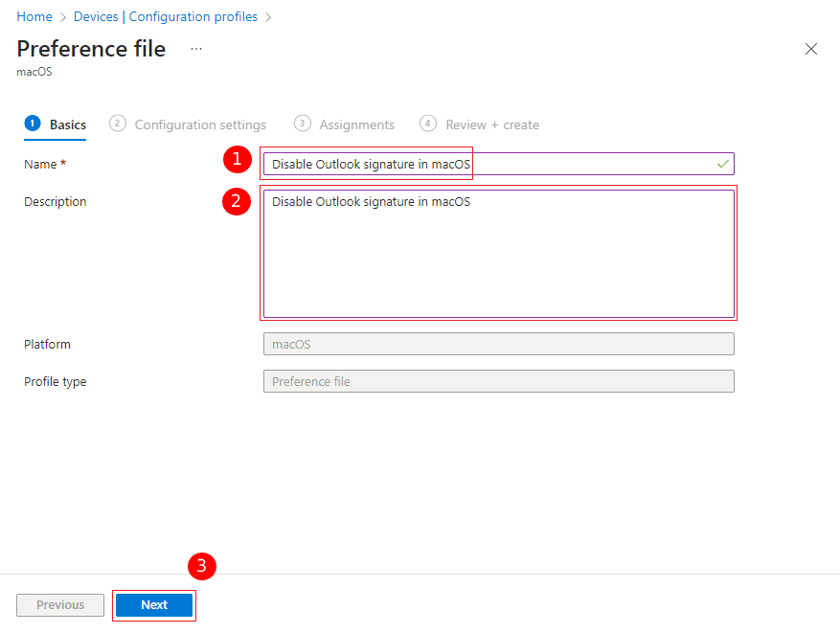This screenshot has height=633, width=840.
Task: Select the Platform macOS field
Action: [498, 344]
